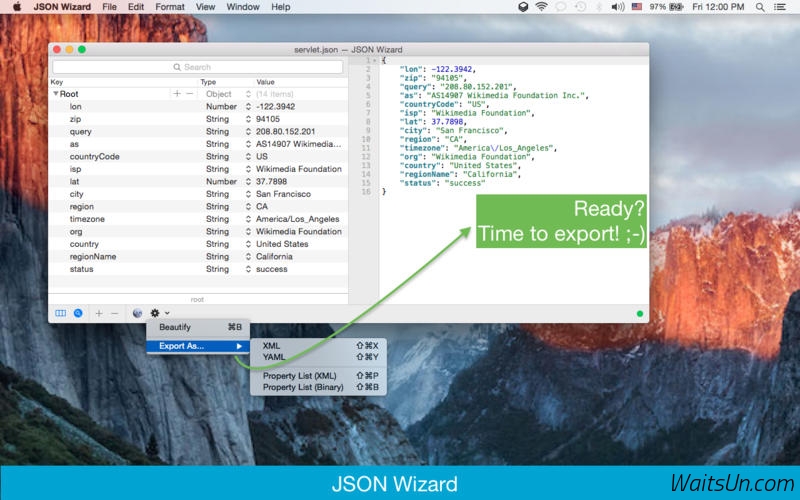Viewport: 800px width, 500px height.
Task: Click the root path bar label
Action: tap(197, 299)
